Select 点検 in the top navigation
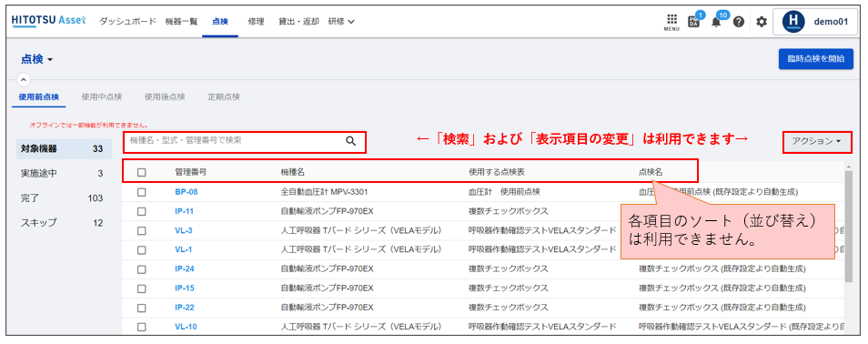This screenshot has width=868, height=344. click(220, 22)
